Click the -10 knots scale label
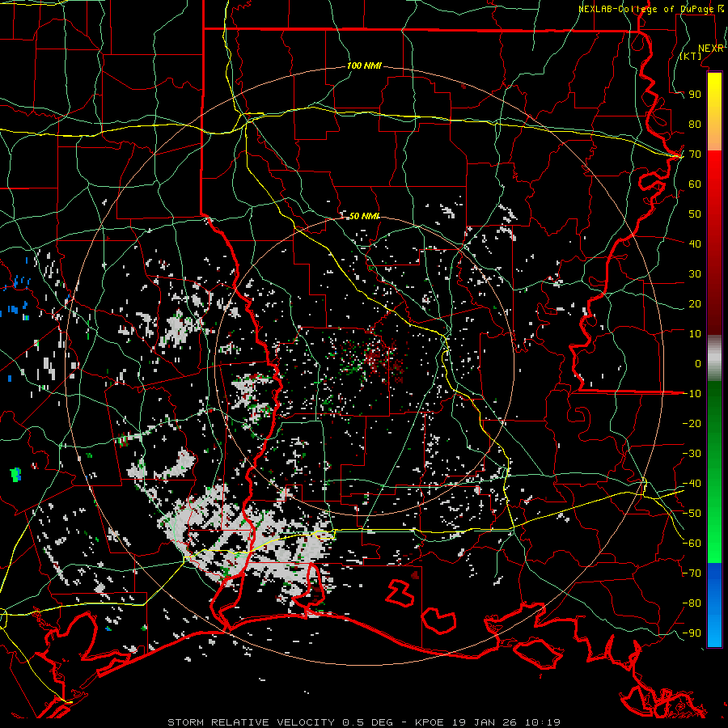The width and height of the screenshot is (728, 728). click(692, 394)
